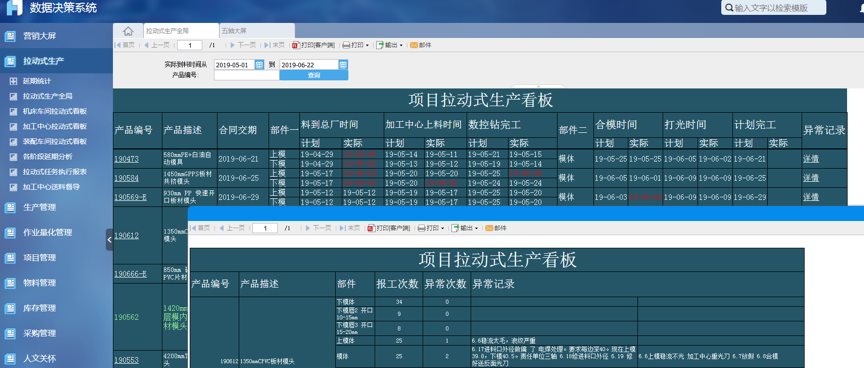Click the search magnifier icon in the header

[730, 8]
